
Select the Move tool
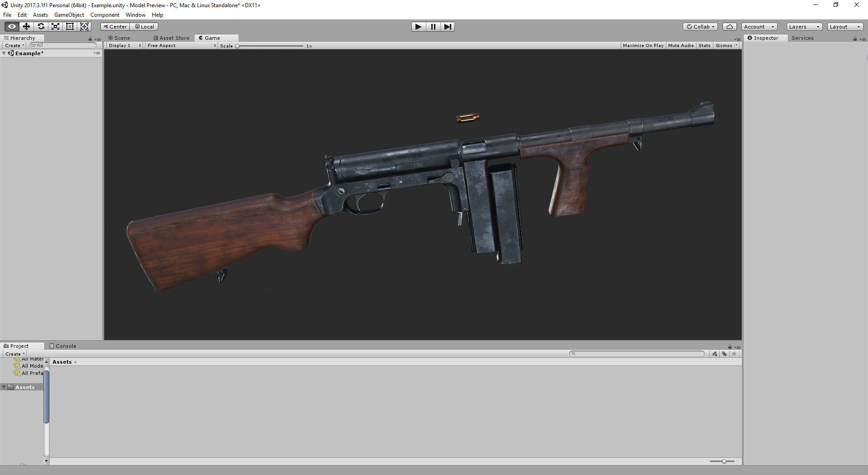pos(26,27)
